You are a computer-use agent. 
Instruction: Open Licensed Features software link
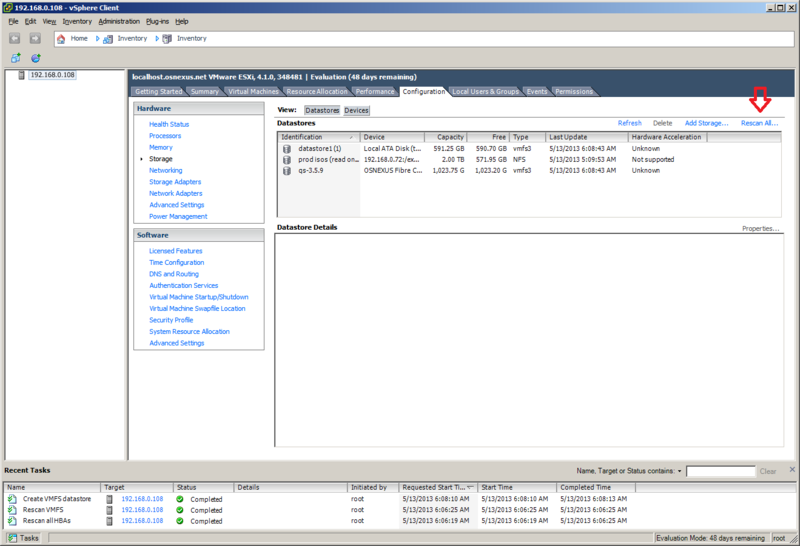pos(176,251)
